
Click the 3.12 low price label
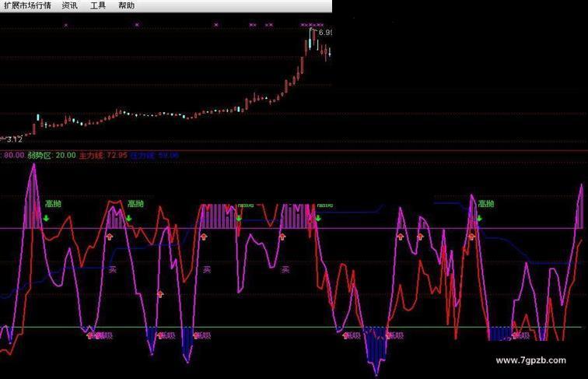coord(14,139)
